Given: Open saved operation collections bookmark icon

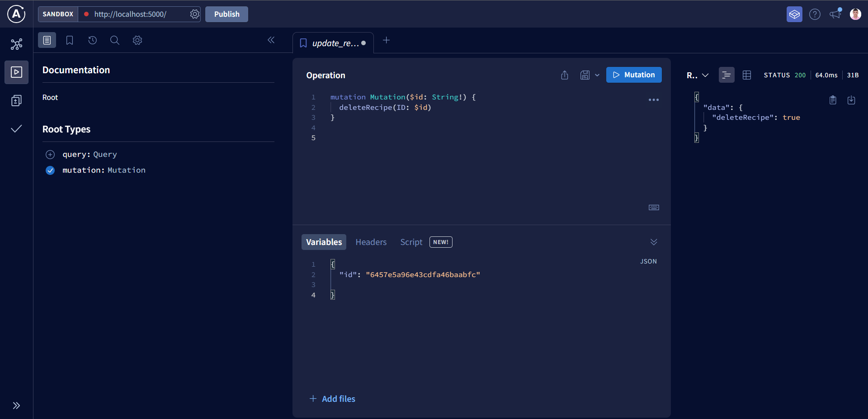Looking at the screenshot, I should pyautogui.click(x=70, y=40).
